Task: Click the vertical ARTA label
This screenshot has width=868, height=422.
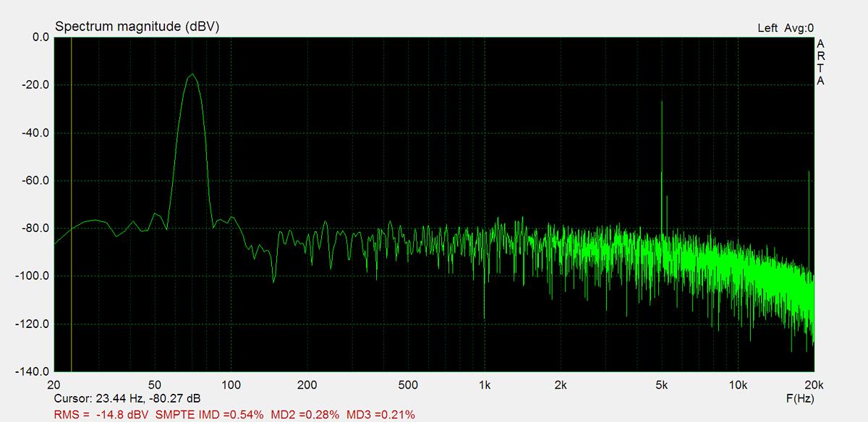Action: tap(820, 62)
